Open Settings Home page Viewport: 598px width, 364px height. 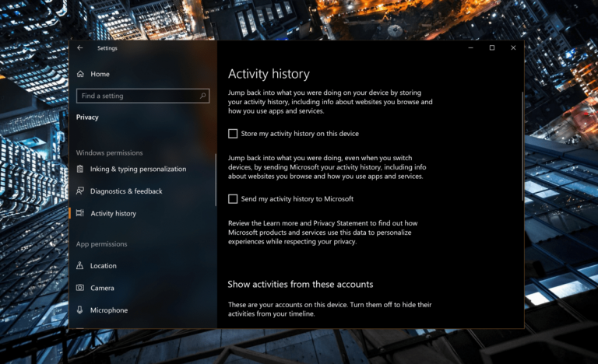pos(93,74)
